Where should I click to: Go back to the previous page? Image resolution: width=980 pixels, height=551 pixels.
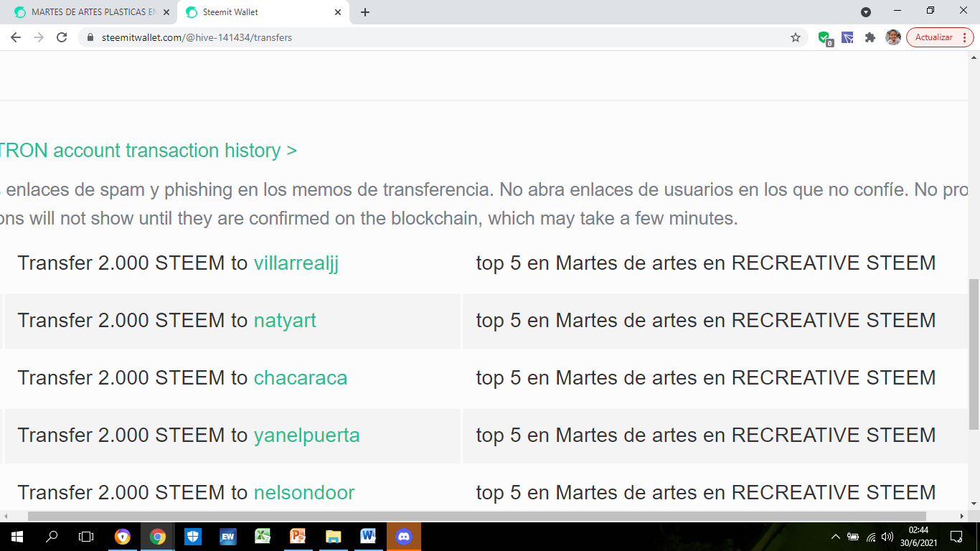point(16,37)
